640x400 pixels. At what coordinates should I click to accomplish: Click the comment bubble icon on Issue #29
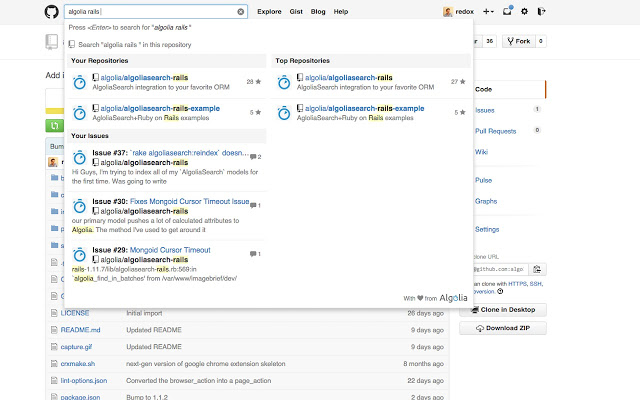253,254
